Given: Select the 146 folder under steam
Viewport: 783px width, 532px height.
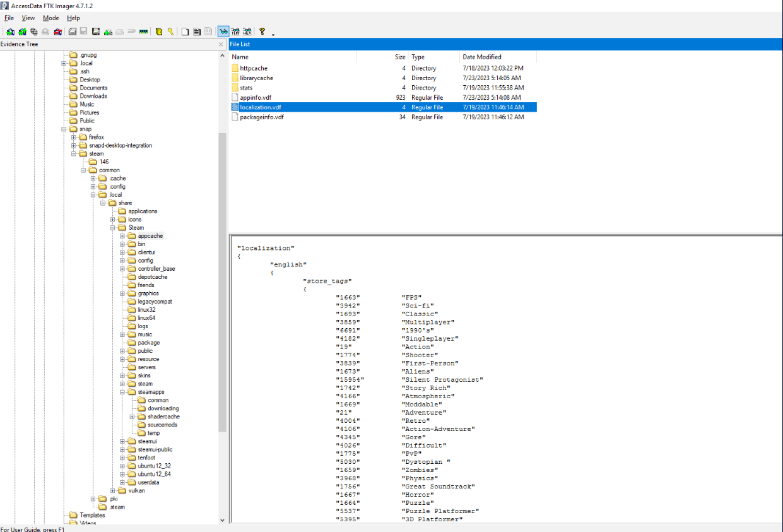Looking at the screenshot, I should [x=103, y=162].
